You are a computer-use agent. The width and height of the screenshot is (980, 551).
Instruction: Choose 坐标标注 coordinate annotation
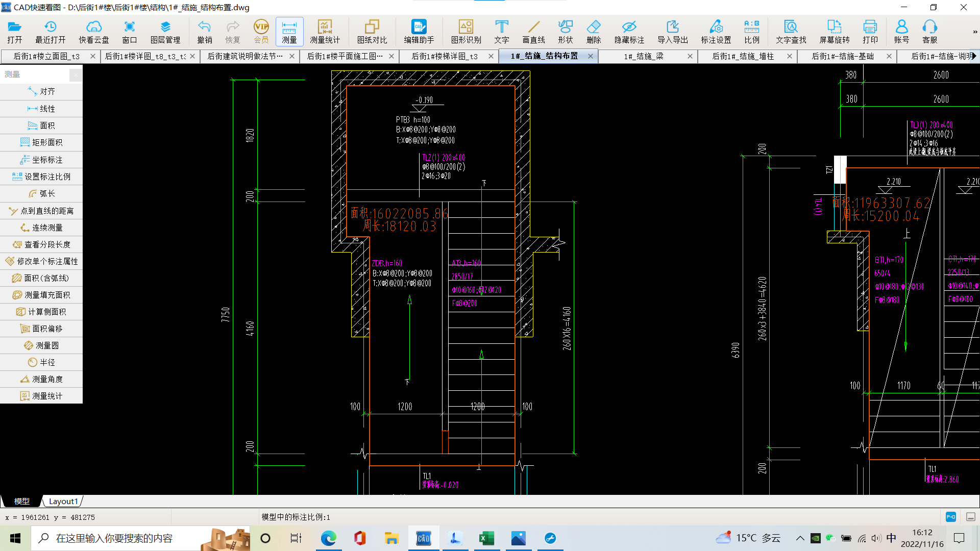click(41, 160)
